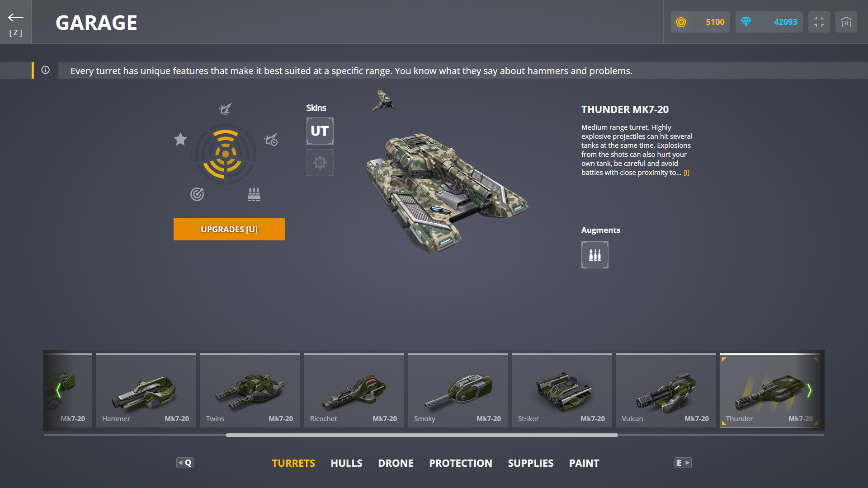Image resolution: width=868 pixels, height=488 pixels.
Task: Click the critical impact stat icon
Action: pyautogui.click(x=272, y=140)
